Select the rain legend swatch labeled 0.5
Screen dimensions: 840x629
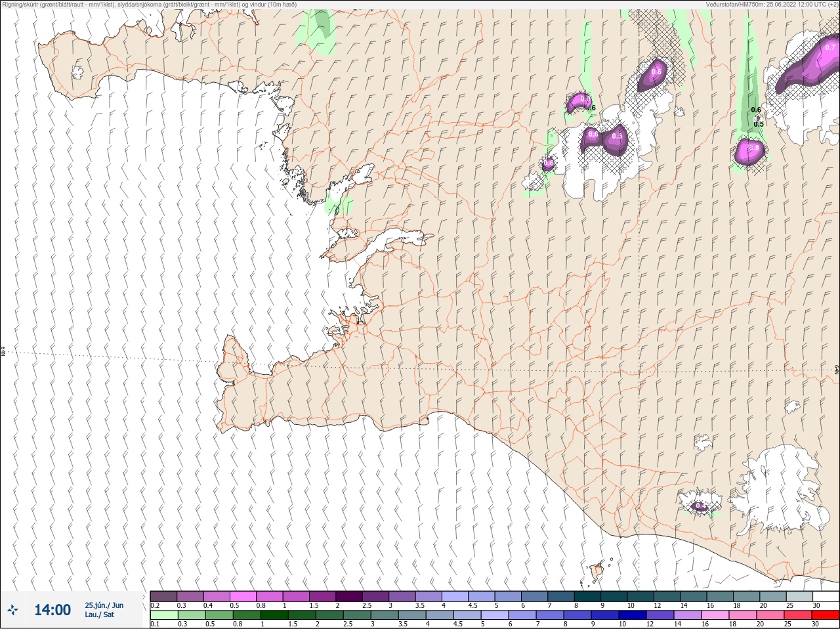(219, 615)
